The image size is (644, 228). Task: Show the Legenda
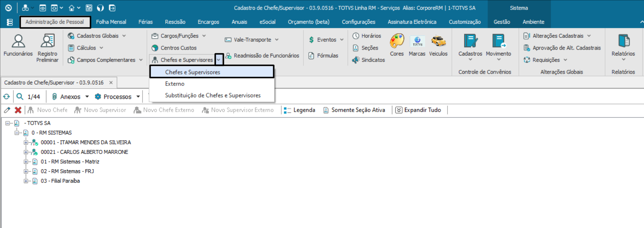point(299,110)
